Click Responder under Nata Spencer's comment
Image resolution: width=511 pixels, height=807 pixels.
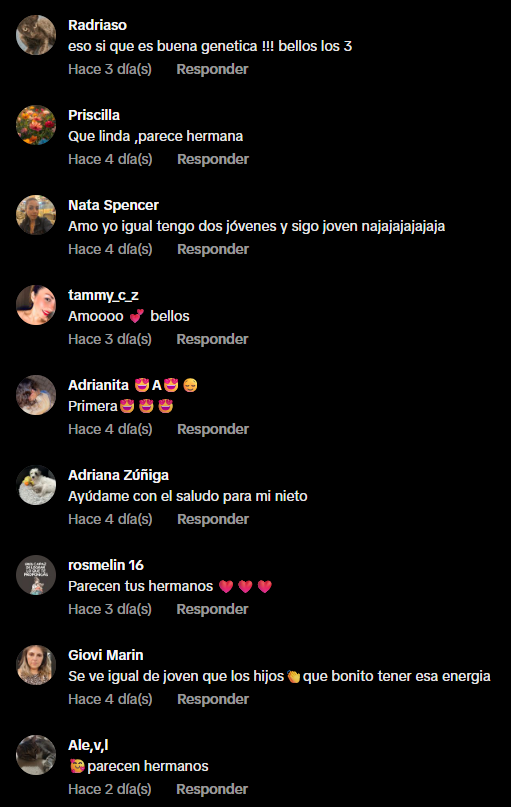213,250
